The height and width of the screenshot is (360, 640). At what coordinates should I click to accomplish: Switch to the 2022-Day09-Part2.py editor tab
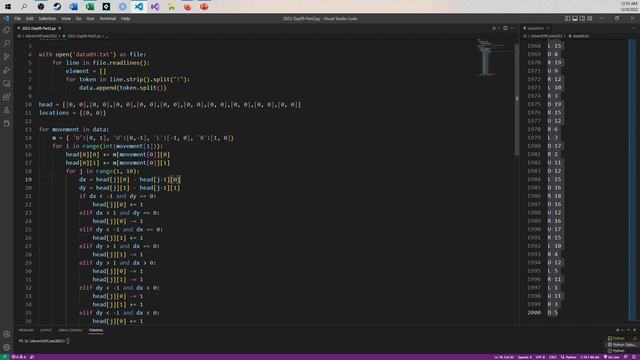pos(39,28)
